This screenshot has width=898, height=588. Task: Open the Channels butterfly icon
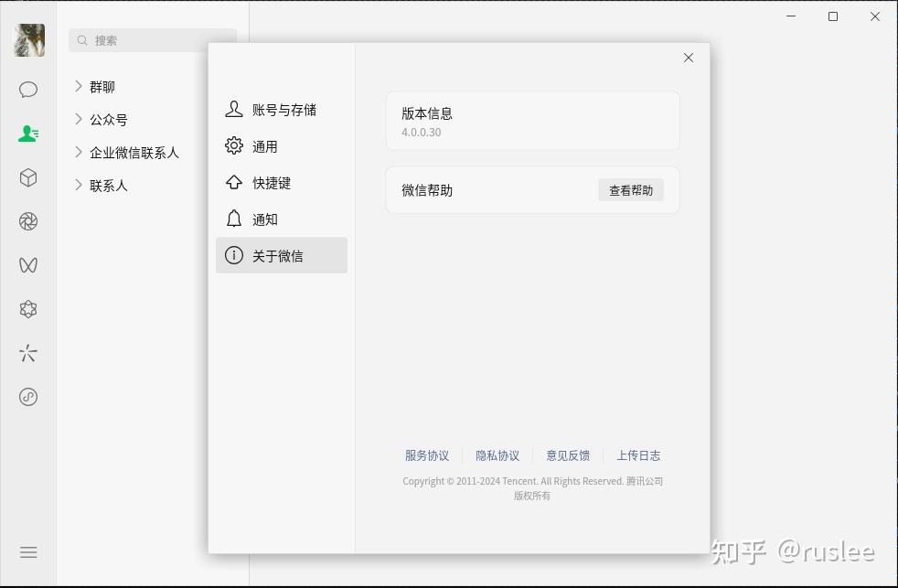point(28,265)
